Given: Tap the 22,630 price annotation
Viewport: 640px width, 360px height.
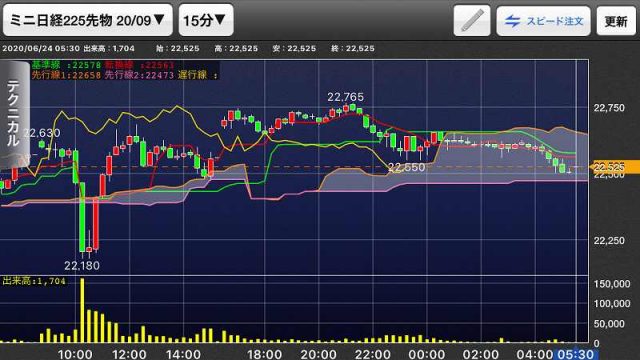Looking at the screenshot, I should (x=42, y=133).
